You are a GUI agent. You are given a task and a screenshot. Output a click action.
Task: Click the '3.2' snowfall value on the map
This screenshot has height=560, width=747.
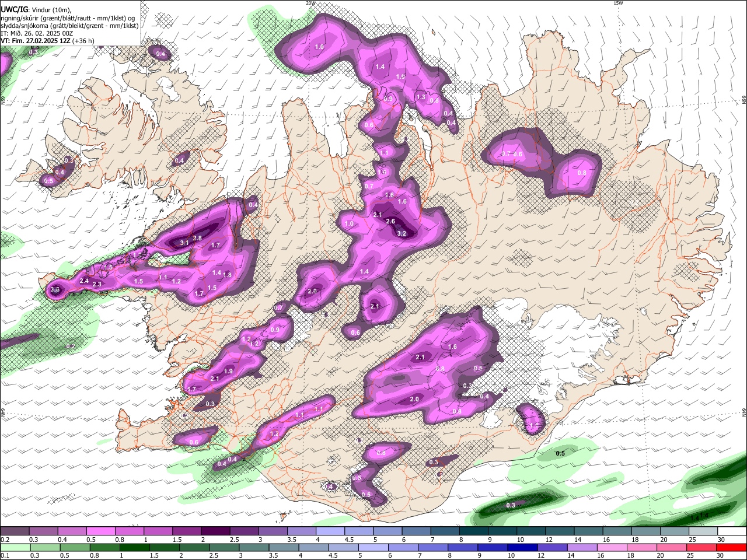[x=402, y=233]
